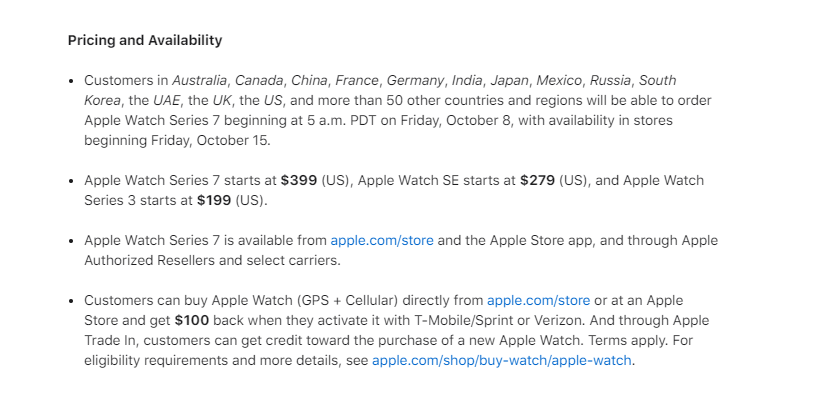This screenshot has height=400, width=832.
Task: Click the italic word France
Action: point(357,81)
